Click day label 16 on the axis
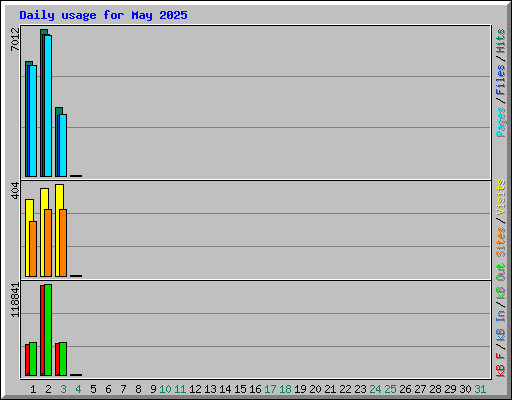512x400 pixels. (255, 389)
